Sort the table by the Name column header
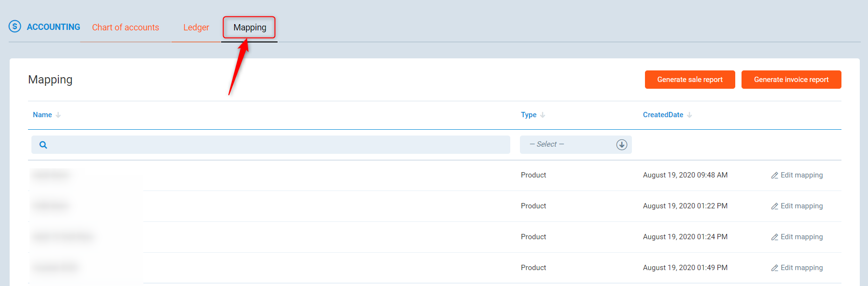868x286 pixels. (42, 115)
